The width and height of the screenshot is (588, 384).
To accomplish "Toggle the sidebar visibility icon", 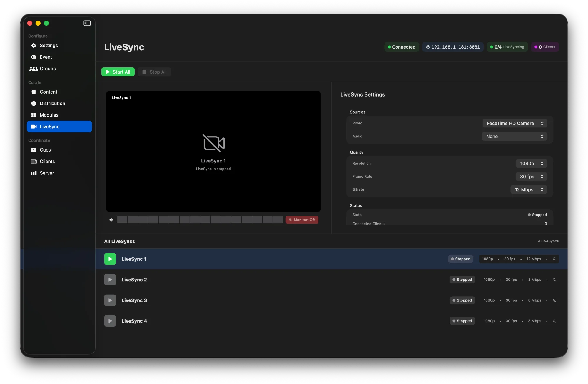I will 87,23.
